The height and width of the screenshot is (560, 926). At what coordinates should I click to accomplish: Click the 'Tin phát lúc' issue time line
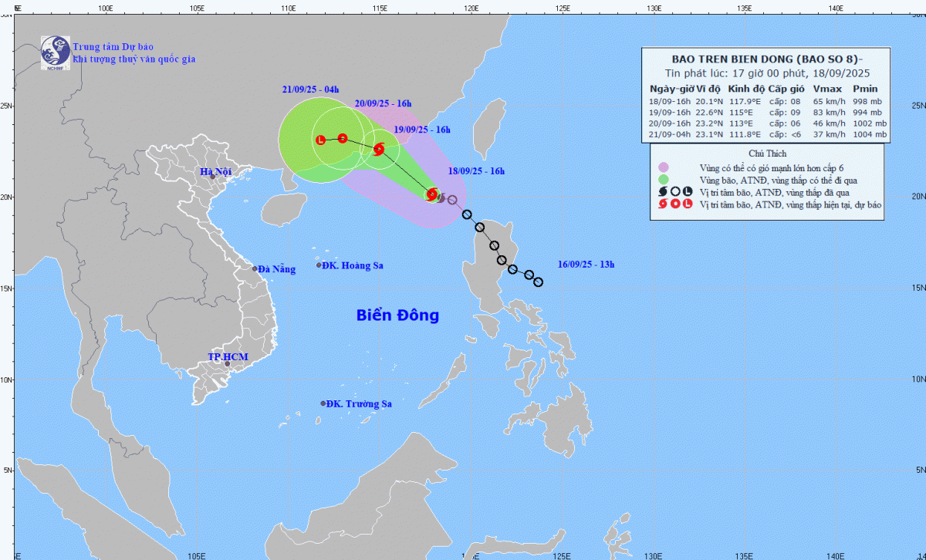click(x=766, y=74)
